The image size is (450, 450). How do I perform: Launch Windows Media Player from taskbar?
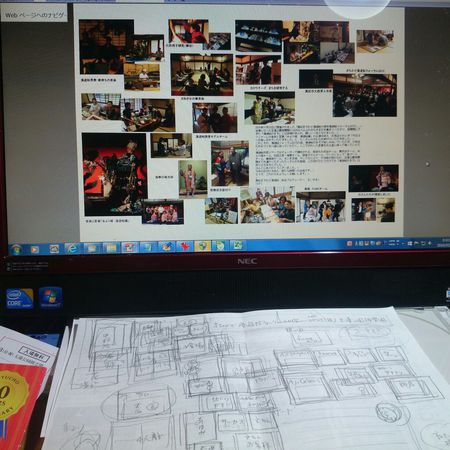tap(35, 249)
